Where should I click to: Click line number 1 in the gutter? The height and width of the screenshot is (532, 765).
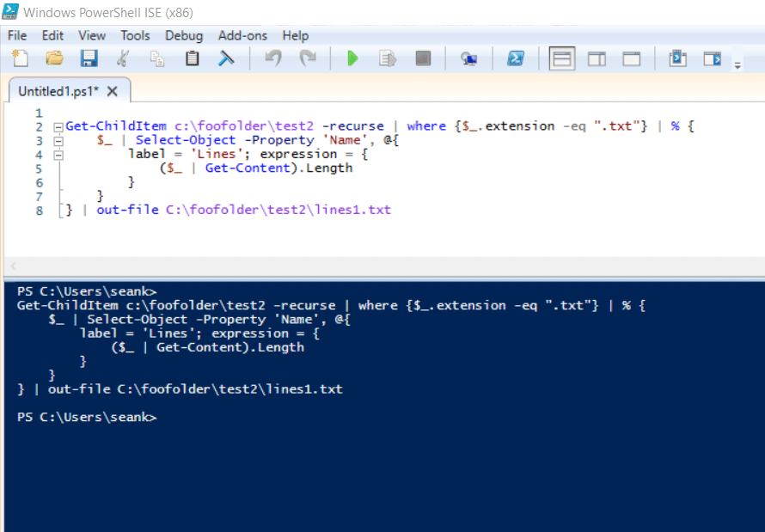click(39, 113)
